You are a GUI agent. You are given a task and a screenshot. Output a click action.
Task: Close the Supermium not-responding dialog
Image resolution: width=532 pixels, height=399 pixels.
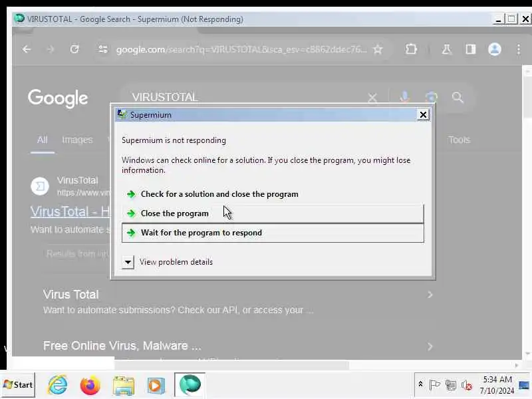point(423,115)
